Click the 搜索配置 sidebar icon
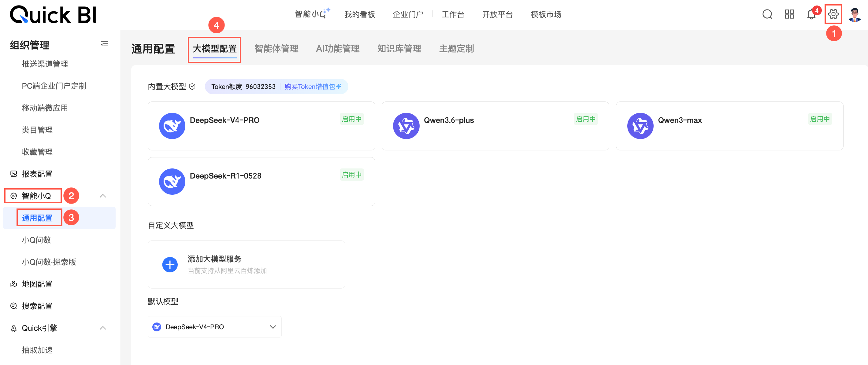 [13, 306]
